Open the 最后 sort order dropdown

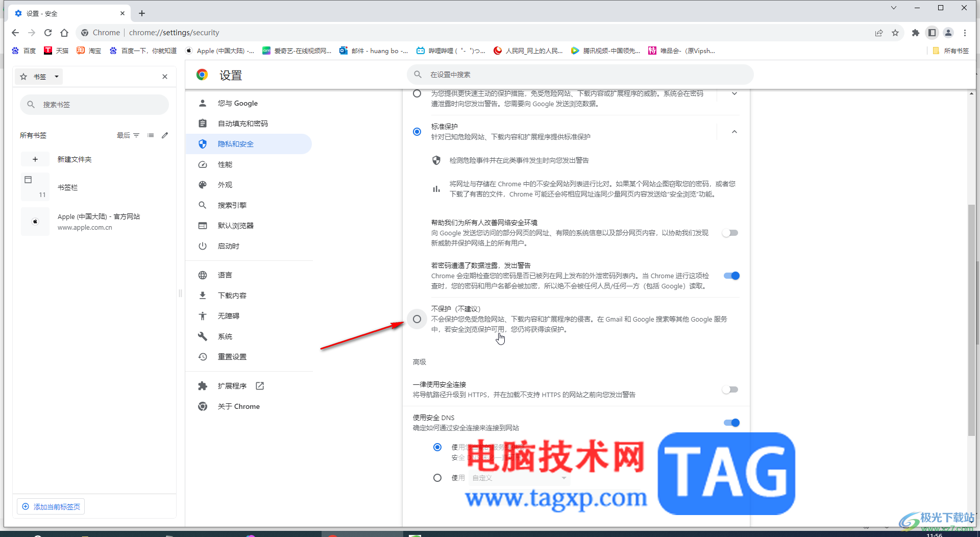[128, 135]
